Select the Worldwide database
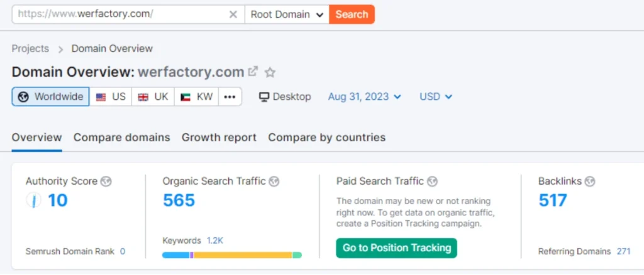 [x=50, y=97]
